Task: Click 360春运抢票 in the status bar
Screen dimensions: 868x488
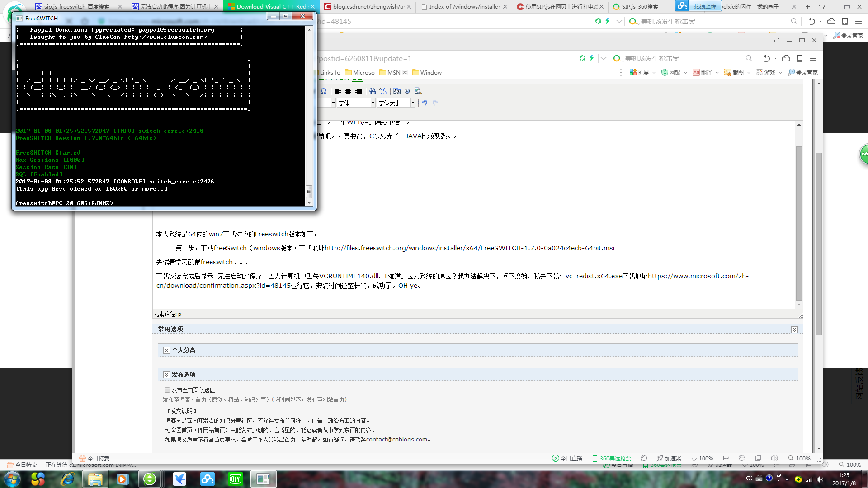Action: coord(612,458)
